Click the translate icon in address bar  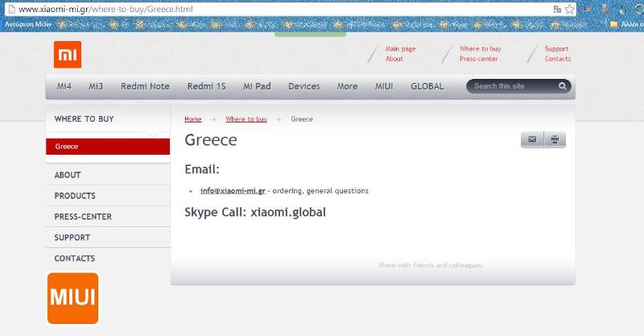tap(557, 9)
